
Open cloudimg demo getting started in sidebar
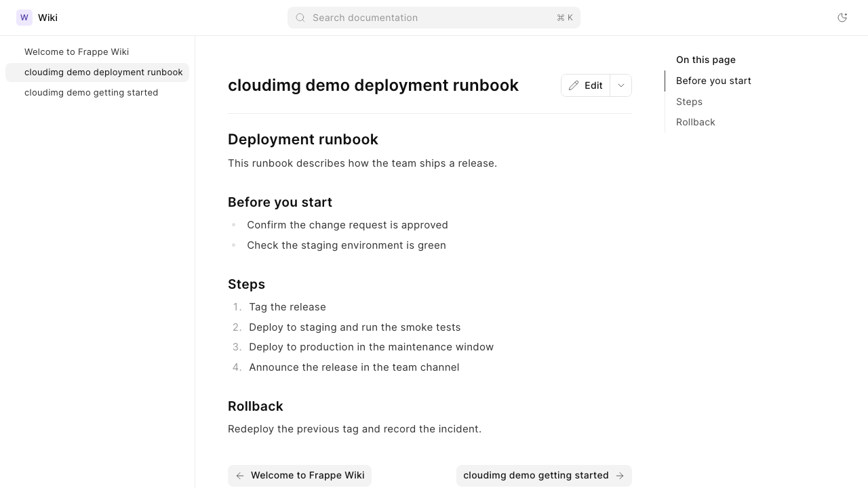click(97, 93)
